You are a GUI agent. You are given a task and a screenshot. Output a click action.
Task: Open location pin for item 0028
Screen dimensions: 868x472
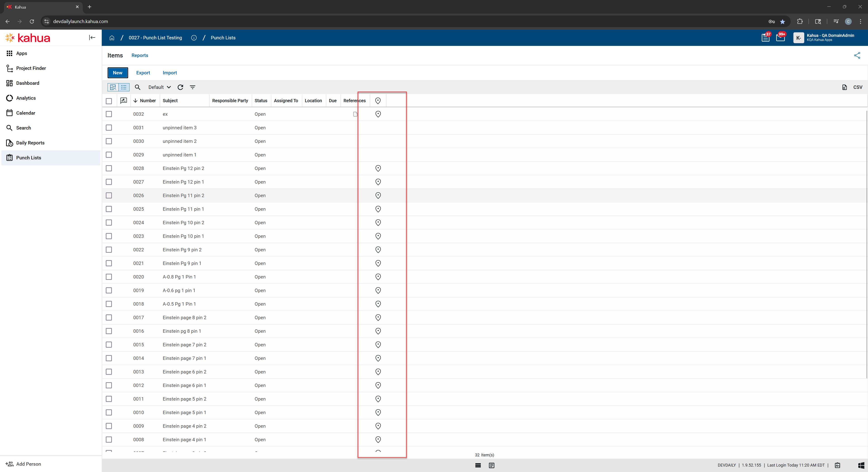pos(378,168)
